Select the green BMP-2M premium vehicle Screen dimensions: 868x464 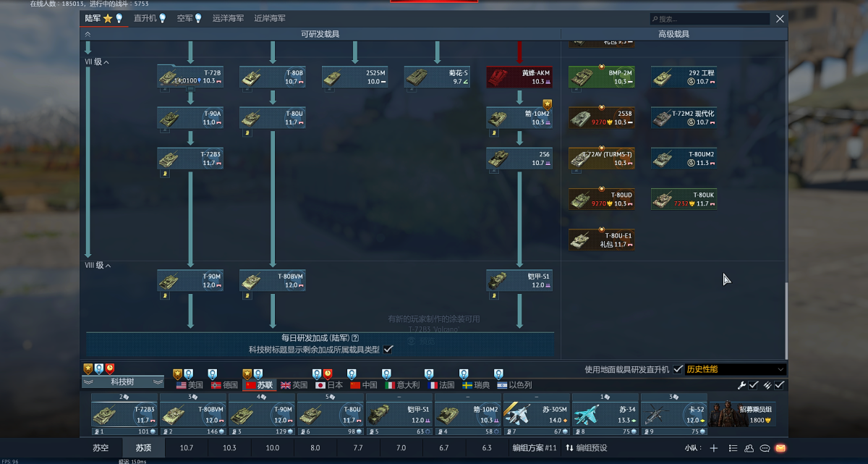[x=602, y=77]
